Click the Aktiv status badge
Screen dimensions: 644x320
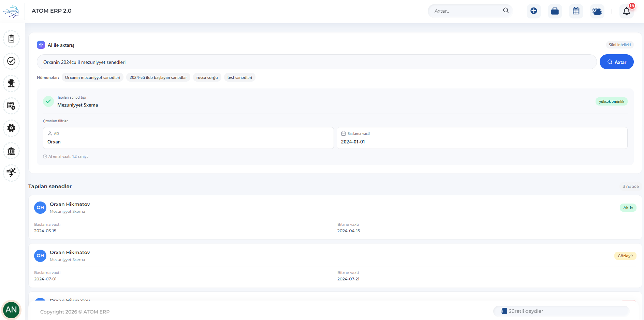coord(628,208)
